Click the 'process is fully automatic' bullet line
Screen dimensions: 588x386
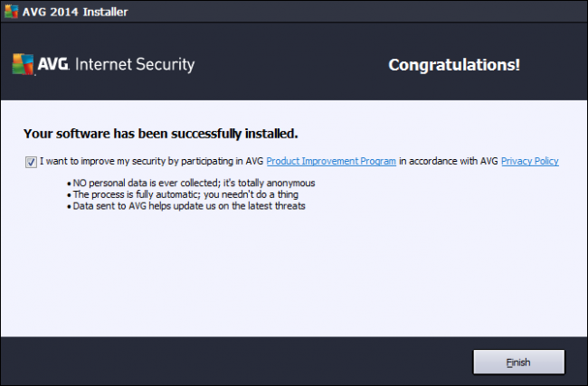click(x=198, y=194)
